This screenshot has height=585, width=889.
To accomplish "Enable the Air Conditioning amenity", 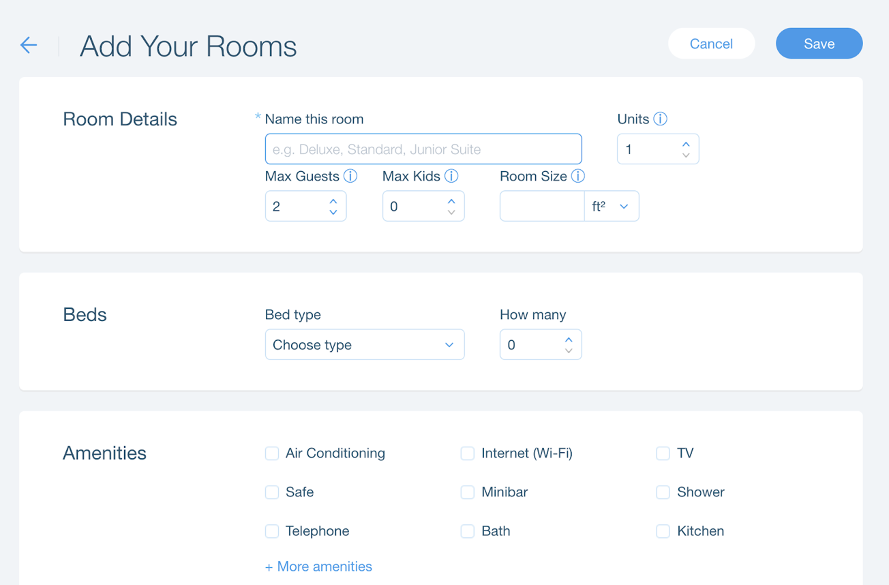I will [271, 453].
